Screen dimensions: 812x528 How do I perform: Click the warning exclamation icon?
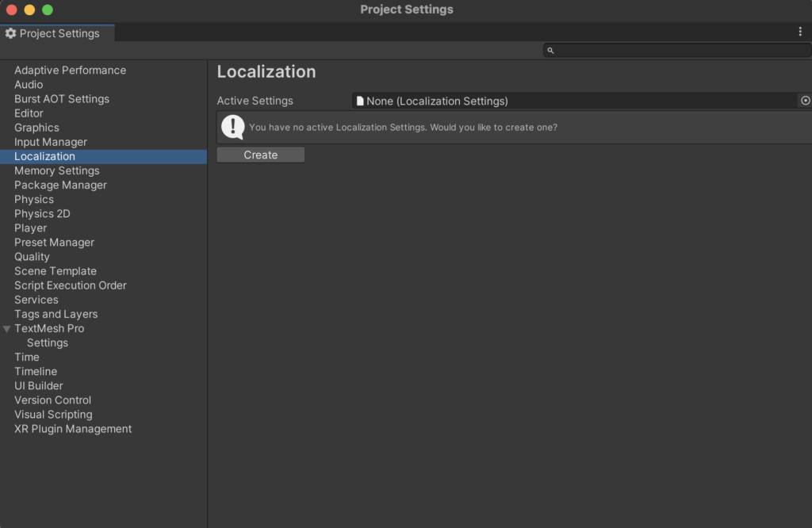coord(232,127)
